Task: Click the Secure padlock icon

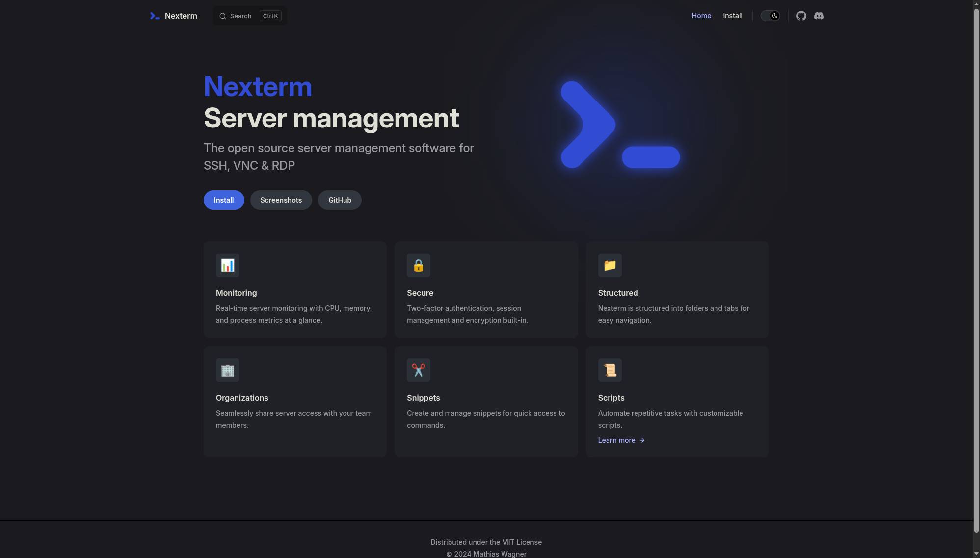Action: [418, 265]
